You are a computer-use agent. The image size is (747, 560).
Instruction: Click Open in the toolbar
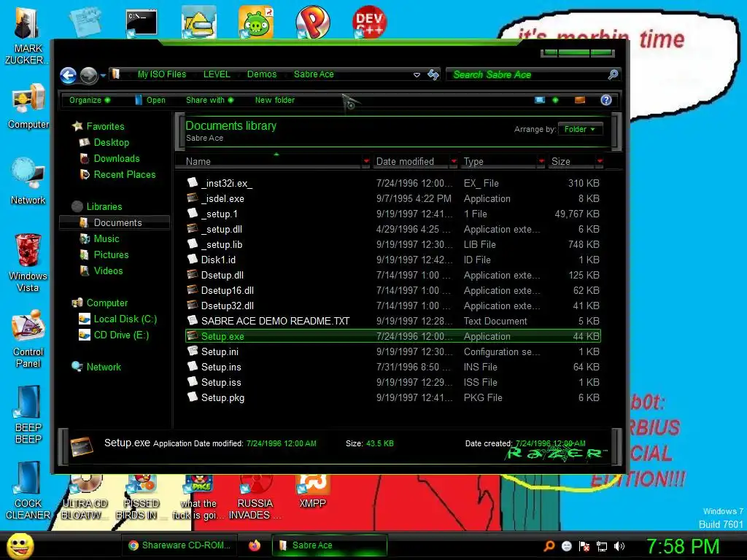(150, 100)
